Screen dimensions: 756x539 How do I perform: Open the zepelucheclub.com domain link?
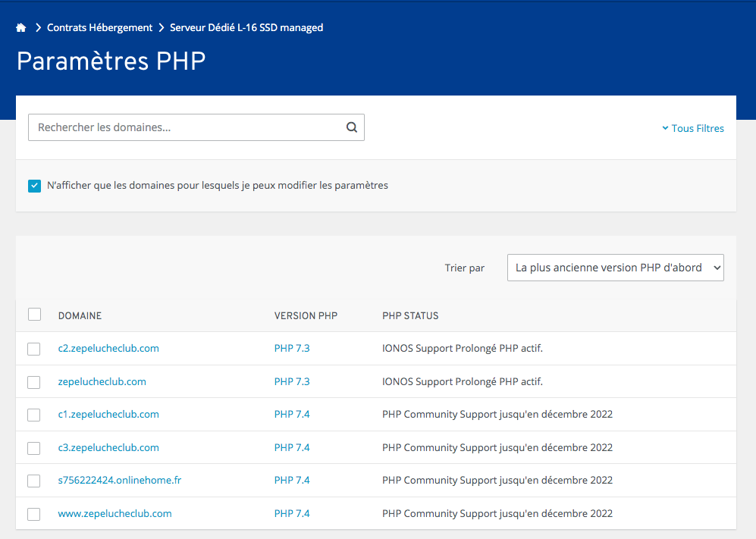click(x=102, y=381)
